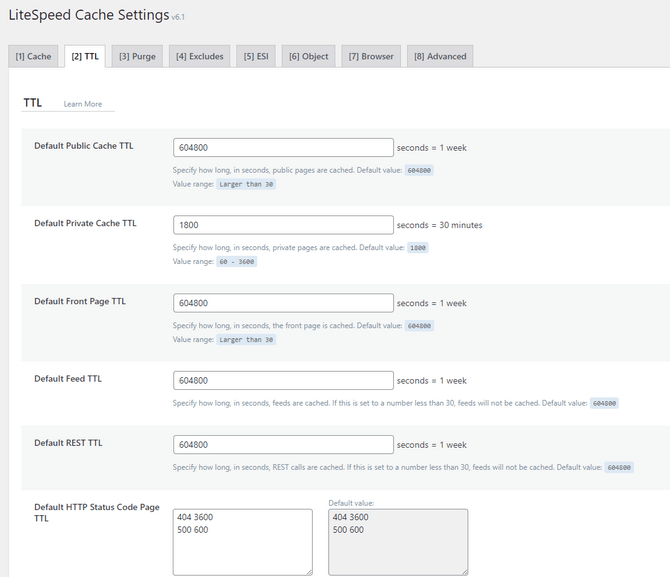Click the Learn More link beside TTL

click(83, 104)
